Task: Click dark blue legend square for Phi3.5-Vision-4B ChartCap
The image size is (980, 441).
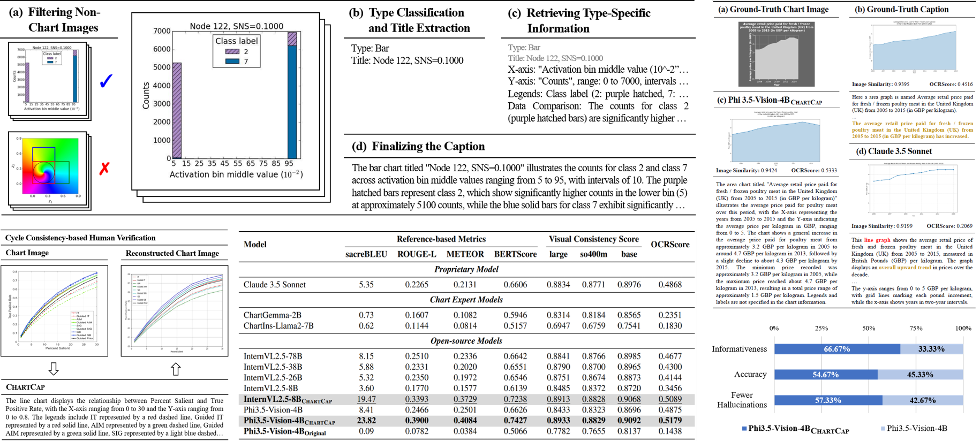Action: (744, 429)
